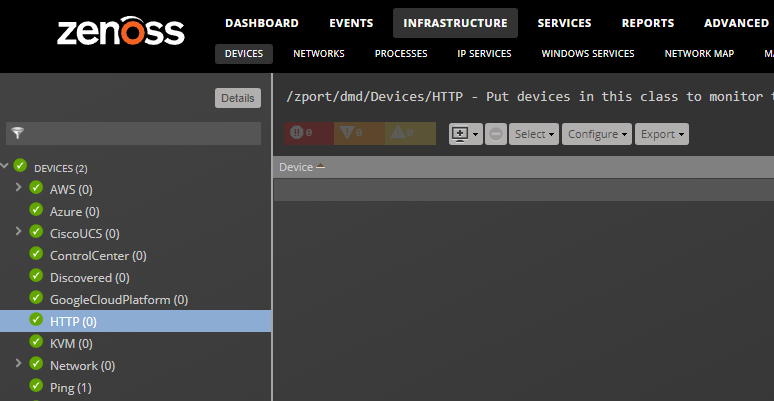
Task: Go to the DASHBOARD tab
Action: pos(262,23)
